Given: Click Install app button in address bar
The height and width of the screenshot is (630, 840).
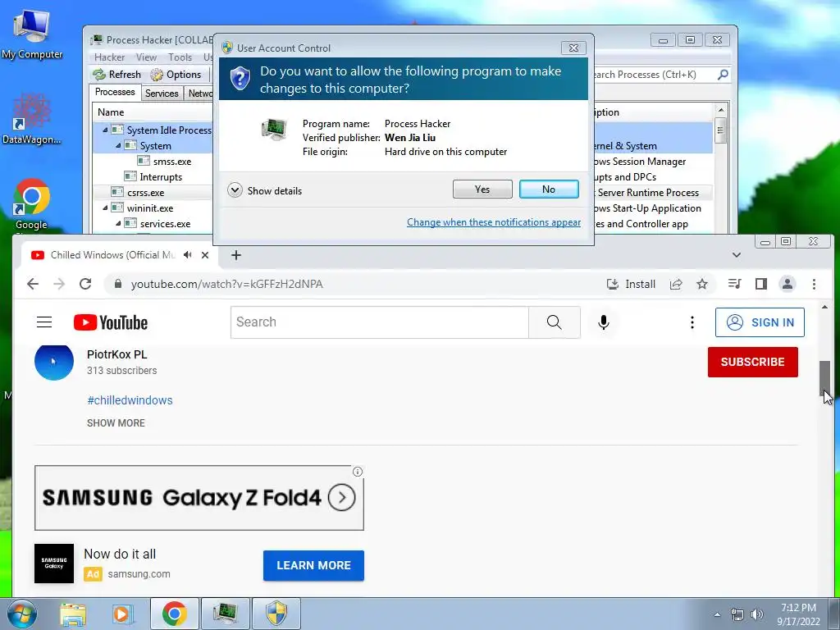Looking at the screenshot, I should pos(631,284).
